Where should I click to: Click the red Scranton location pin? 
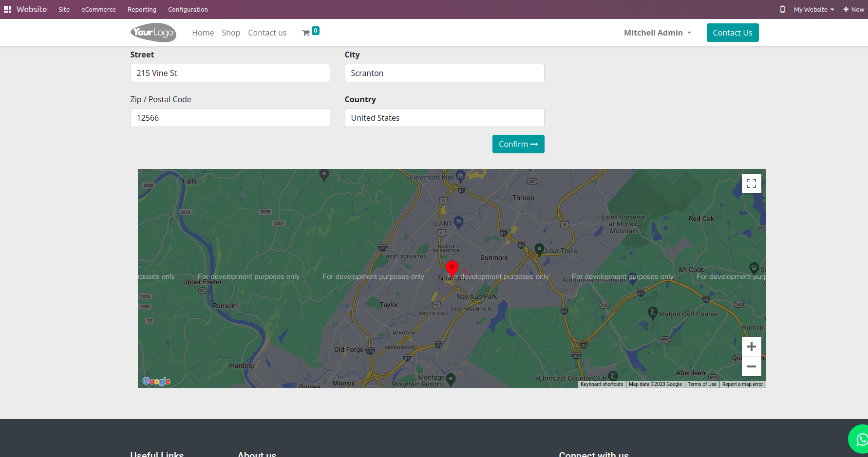click(x=452, y=269)
